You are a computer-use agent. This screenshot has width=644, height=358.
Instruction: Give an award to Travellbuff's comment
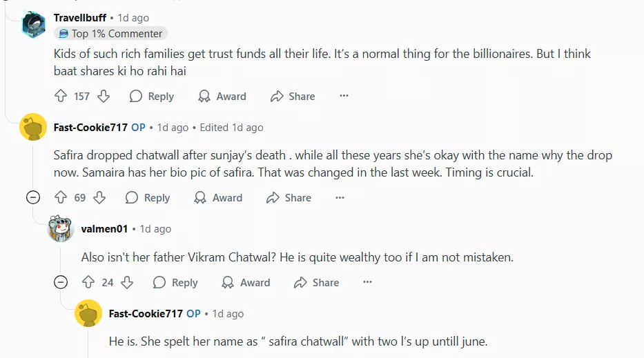(x=222, y=97)
